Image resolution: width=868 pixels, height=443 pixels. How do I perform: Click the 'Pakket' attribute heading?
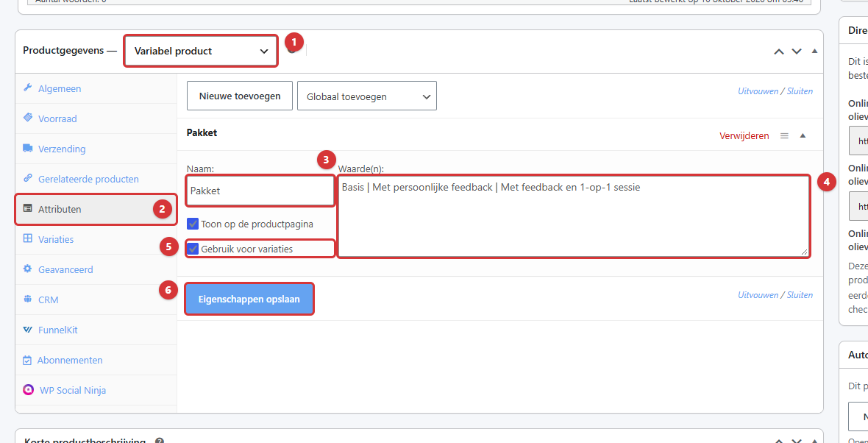[202, 133]
